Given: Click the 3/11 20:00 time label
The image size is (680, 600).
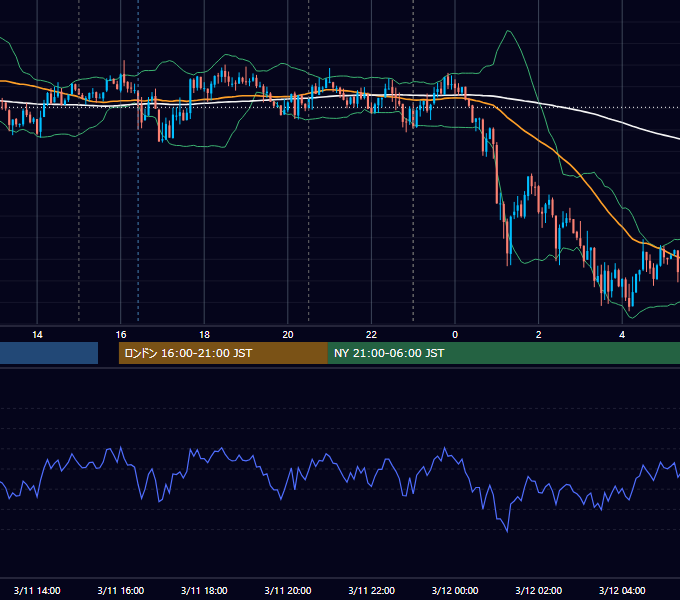Looking at the screenshot, I should [x=288, y=590].
